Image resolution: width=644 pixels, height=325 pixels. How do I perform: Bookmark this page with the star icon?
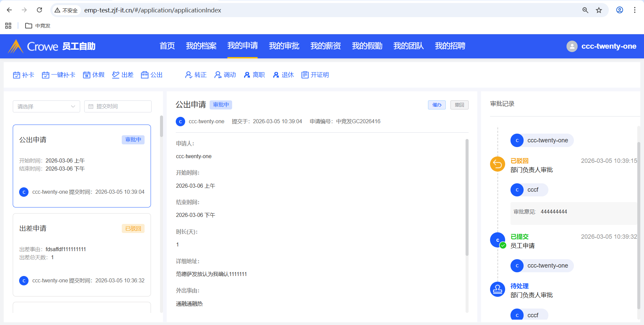click(x=599, y=10)
